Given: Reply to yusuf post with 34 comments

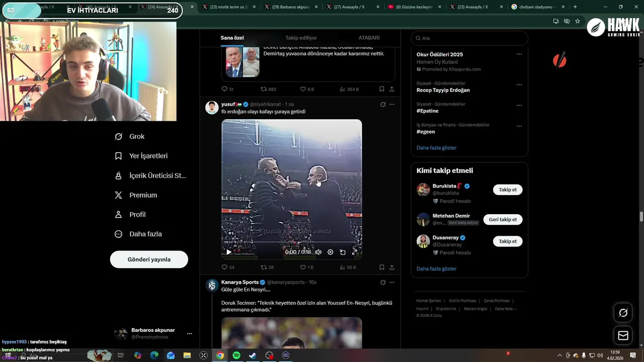Looking at the screenshot, I should [228, 267].
